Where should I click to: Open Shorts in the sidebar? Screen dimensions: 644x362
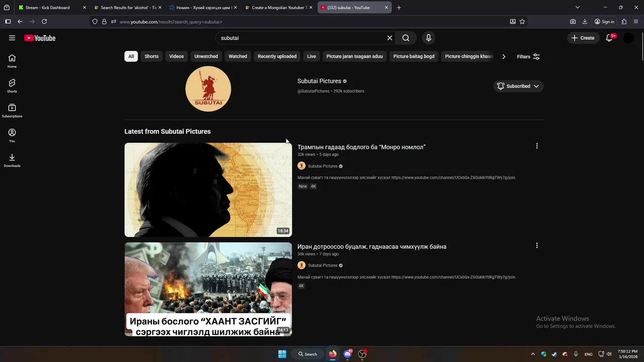12,85
